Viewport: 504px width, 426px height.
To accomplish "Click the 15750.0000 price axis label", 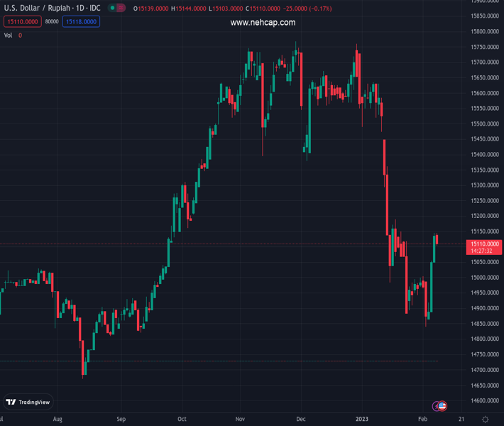I will (x=485, y=47).
